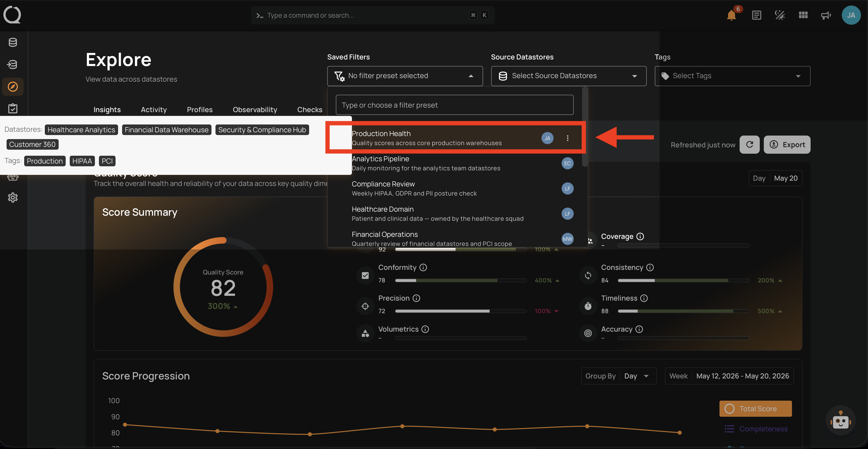This screenshot has height=449, width=868.
Task: Switch to the Checks tab
Action: [x=310, y=110]
